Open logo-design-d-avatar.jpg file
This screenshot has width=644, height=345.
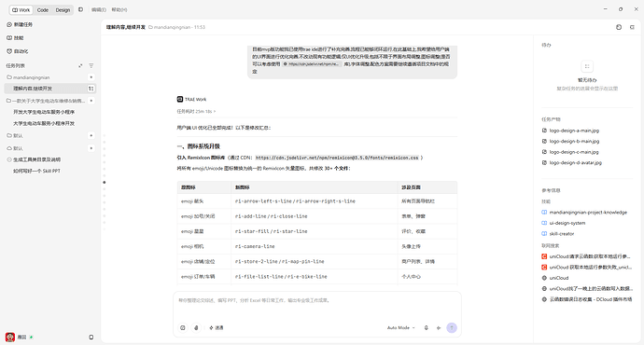click(572, 162)
